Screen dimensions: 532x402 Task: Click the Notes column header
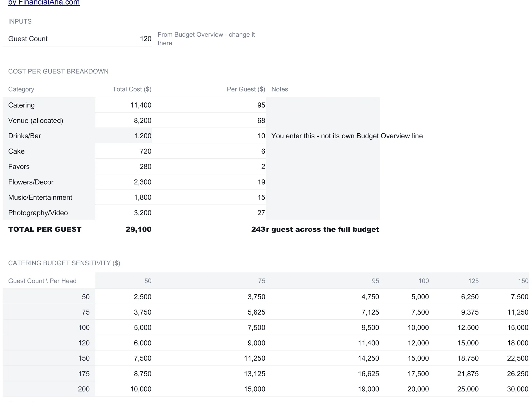(280, 89)
